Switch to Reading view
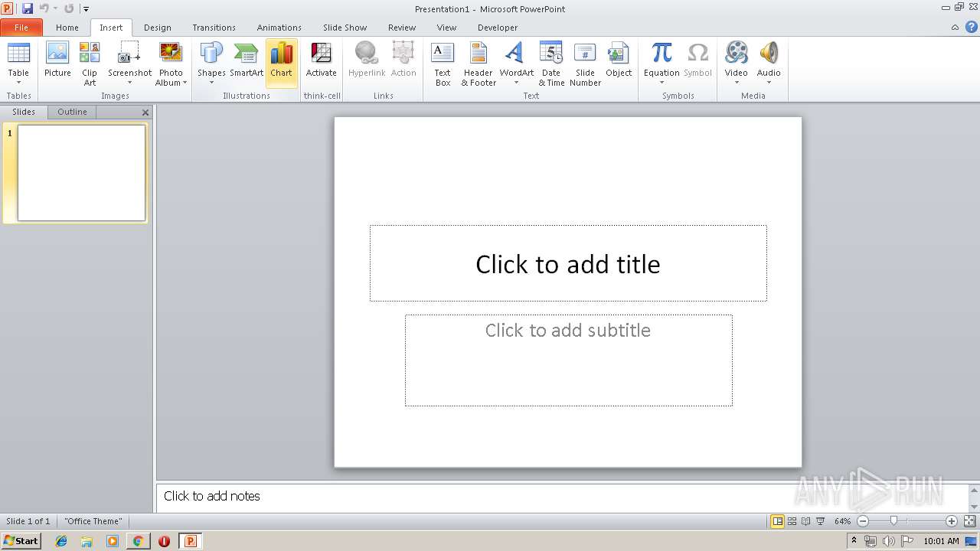This screenshot has height=551, width=980. [x=806, y=521]
